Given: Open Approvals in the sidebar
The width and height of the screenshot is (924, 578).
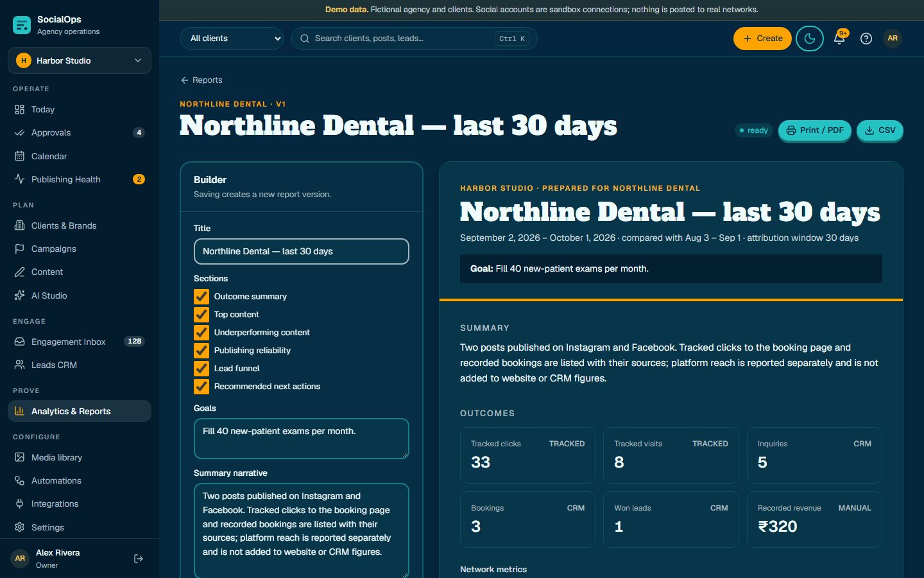Looking at the screenshot, I should [x=80, y=133].
